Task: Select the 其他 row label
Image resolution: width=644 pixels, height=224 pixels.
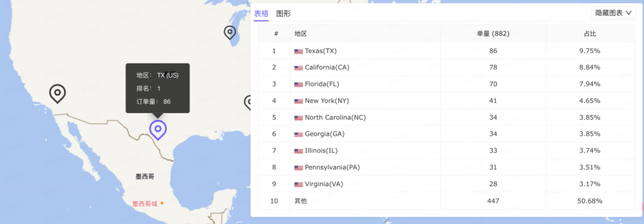Action: coord(301,201)
